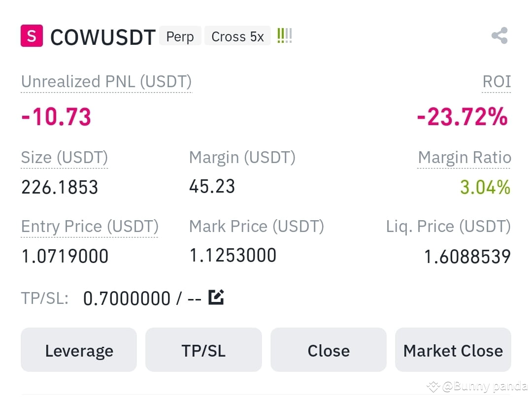This screenshot has width=532, height=397.
Task: Tap the Entry Price (USDT) label
Action: click(x=90, y=226)
